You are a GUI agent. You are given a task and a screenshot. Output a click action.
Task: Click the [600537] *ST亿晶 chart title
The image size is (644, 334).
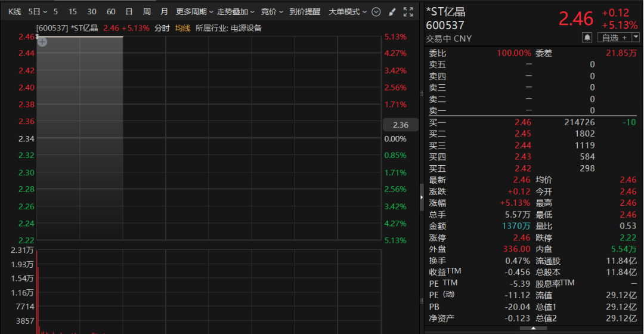pos(67,28)
